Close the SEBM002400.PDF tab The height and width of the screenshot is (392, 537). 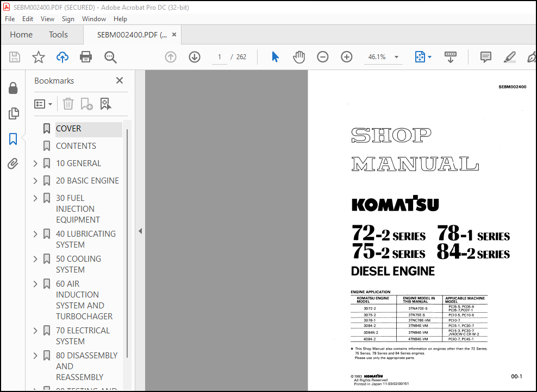(x=174, y=35)
